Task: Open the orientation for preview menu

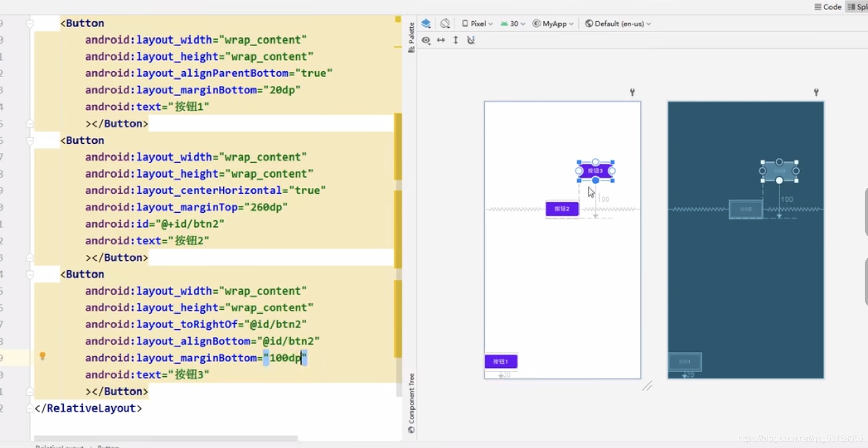Action: [x=445, y=24]
